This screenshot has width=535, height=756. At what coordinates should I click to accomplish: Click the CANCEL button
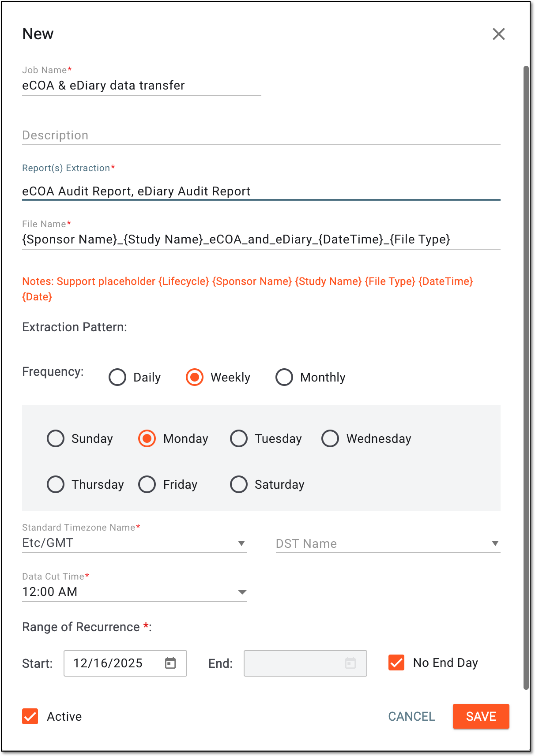[411, 716]
